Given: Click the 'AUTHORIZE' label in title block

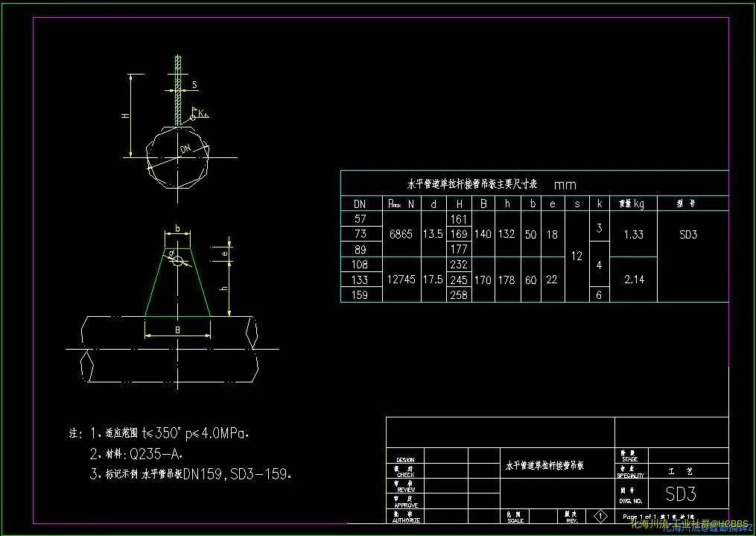Looking at the screenshot, I should tap(406, 520).
